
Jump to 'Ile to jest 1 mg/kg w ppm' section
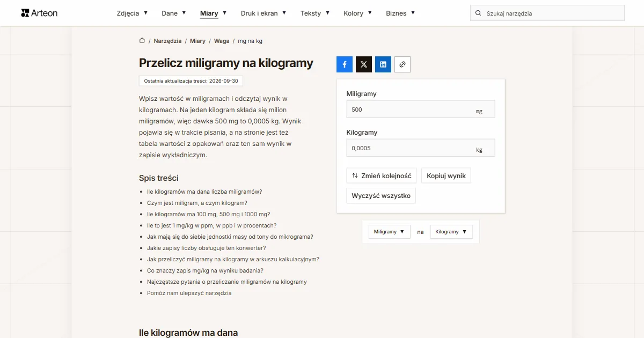coord(212,225)
